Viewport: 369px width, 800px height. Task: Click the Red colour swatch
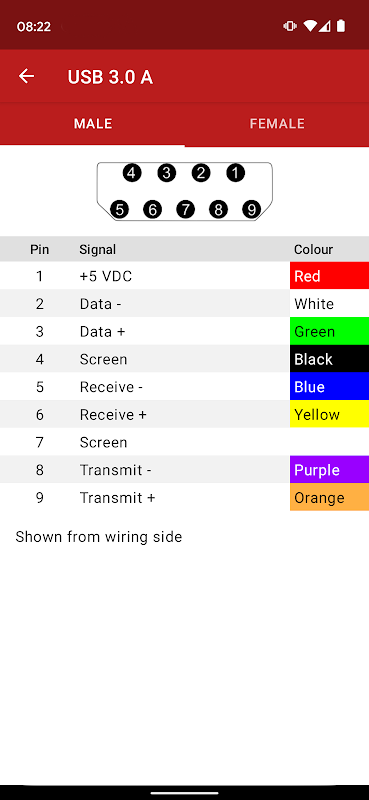329,276
